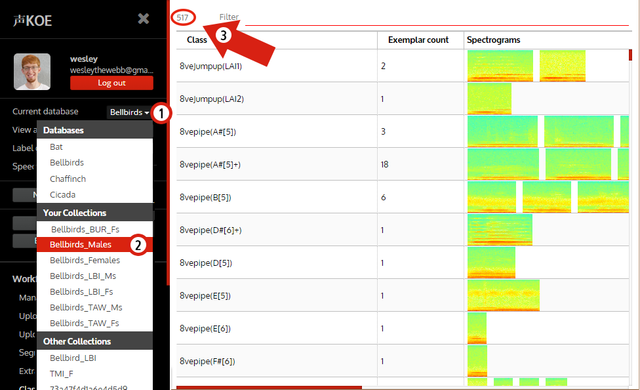Open second spectrogram of 8veJumpup(LAI1)
640x390 pixels.
click(x=562, y=66)
